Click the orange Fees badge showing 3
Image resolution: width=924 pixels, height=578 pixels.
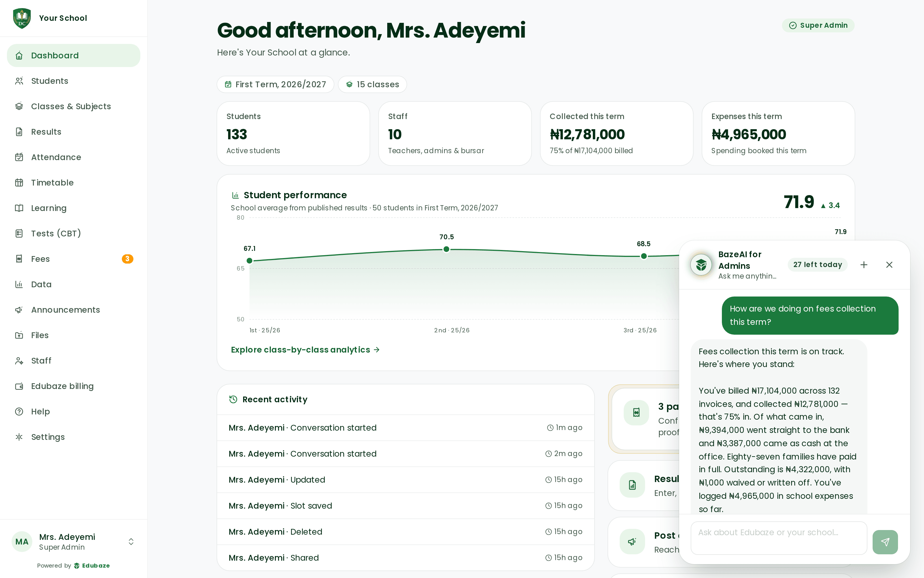128,259
